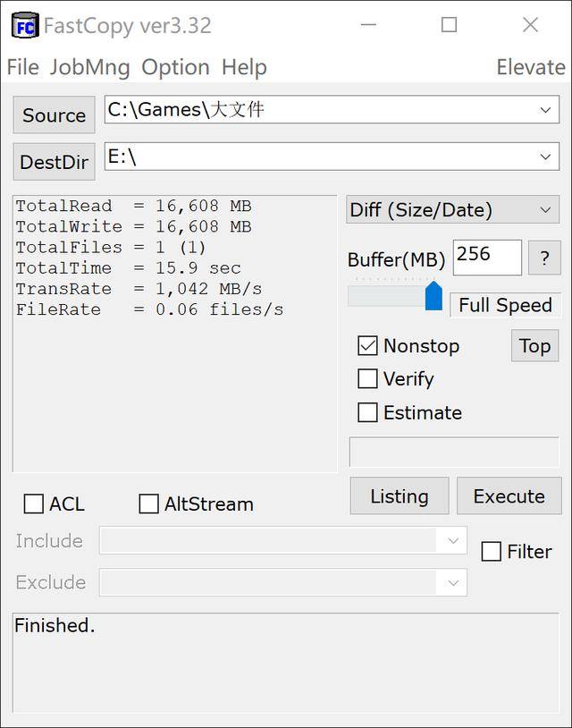Enable the Estimate checkbox
This screenshot has width=572, height=728.
click(x=367, y=412)
